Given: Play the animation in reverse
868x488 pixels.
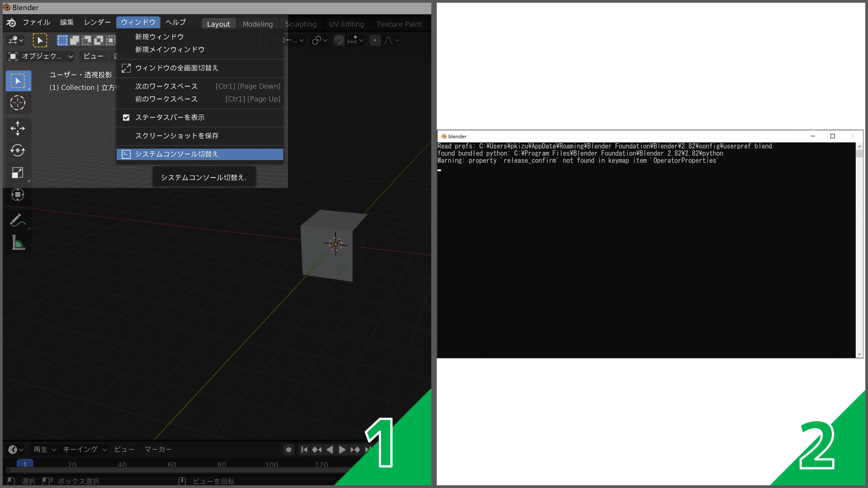Looking at the screenshot, I should (x=330, y=450).
